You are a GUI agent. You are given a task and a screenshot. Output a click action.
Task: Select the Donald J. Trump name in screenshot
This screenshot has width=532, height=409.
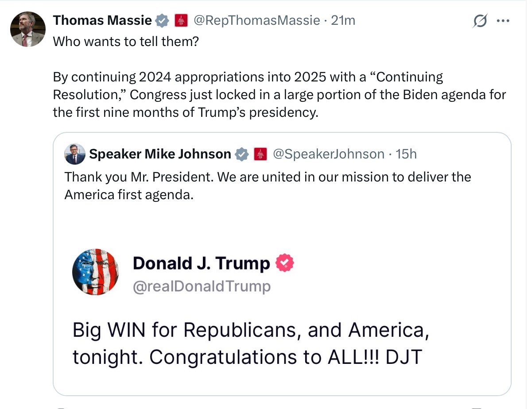click(x=202, y=263)
